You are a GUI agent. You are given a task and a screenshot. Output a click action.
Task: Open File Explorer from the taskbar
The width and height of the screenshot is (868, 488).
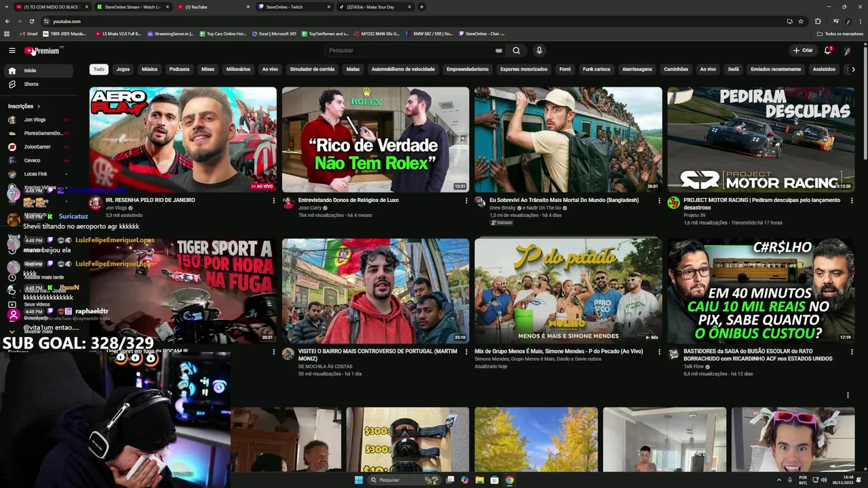coord(479,480)
